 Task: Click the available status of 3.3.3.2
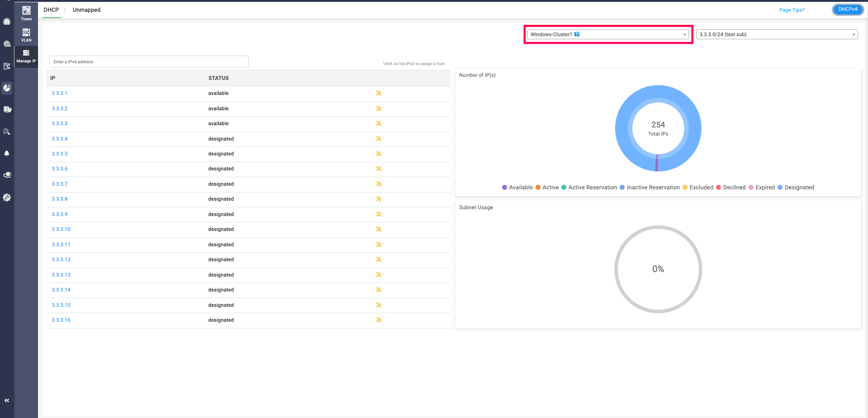click(x=218, y=108)
